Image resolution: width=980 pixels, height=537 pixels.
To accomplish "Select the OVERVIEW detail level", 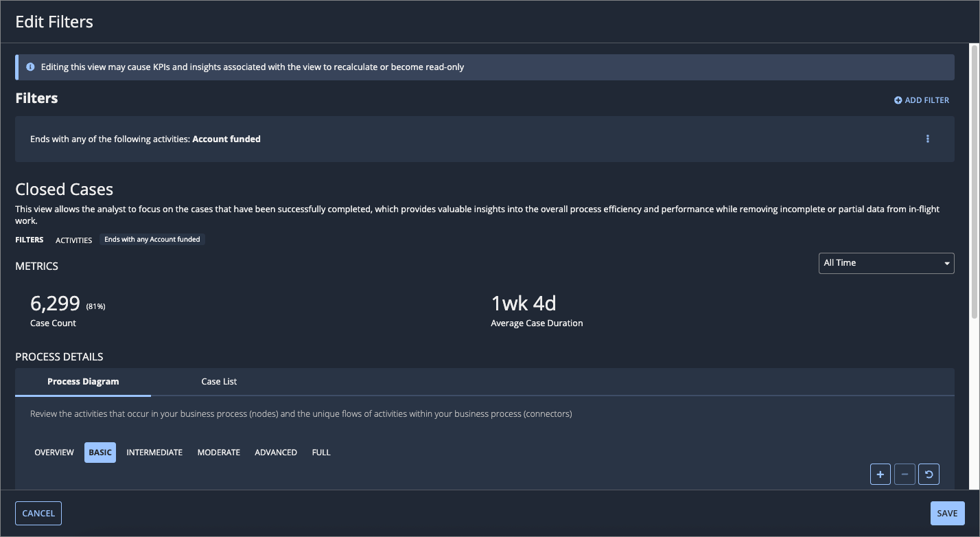I will point(54,453).
